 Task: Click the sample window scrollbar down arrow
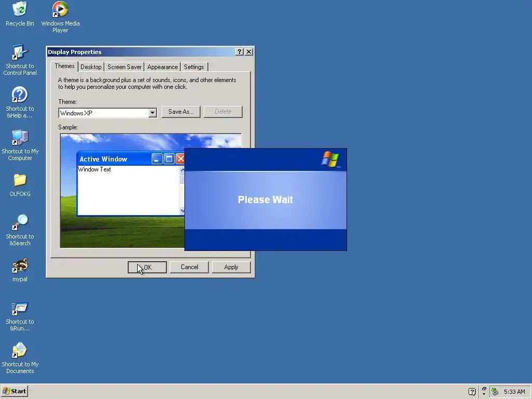[182, 211]
